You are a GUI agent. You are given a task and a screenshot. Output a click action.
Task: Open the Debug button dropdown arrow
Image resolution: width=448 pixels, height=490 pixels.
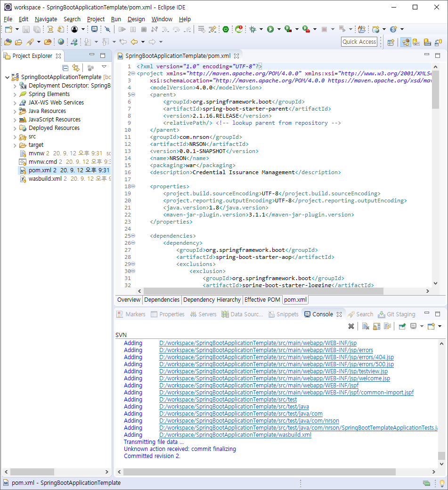click(x=261, y=29)
